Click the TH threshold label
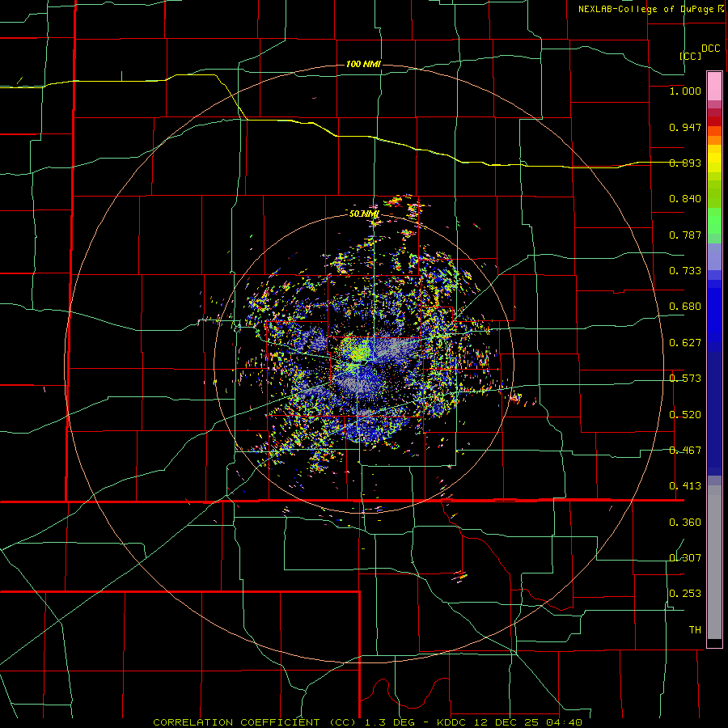Image resolution: width=728 pixels, height=728 pixels. (x=695, y=630)
